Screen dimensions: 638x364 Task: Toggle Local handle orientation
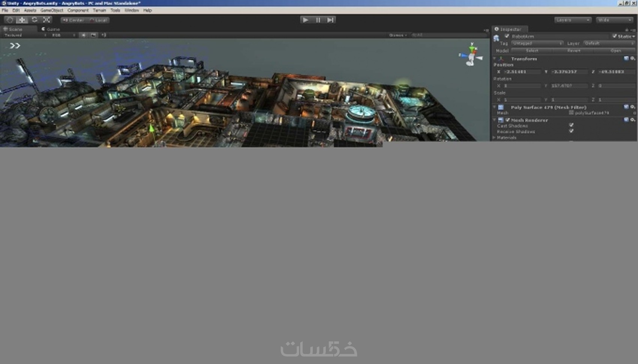[98, 20]
